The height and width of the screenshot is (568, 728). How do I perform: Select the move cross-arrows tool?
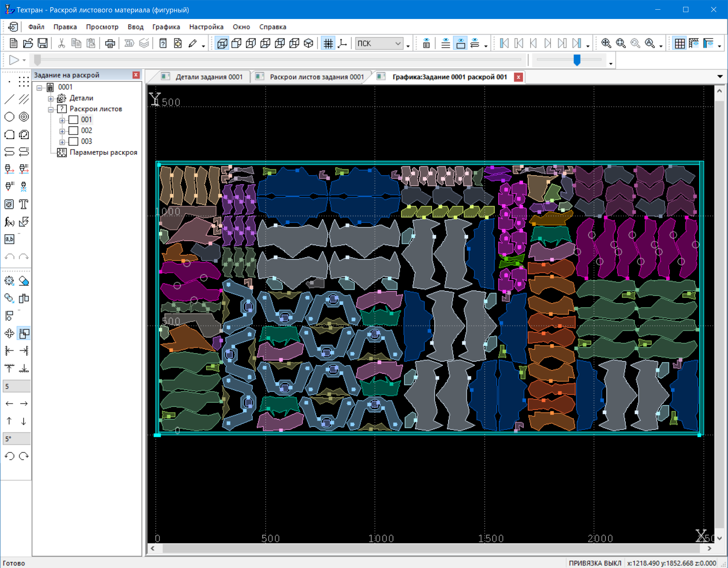pyautogui.click(x=9, y=333)
